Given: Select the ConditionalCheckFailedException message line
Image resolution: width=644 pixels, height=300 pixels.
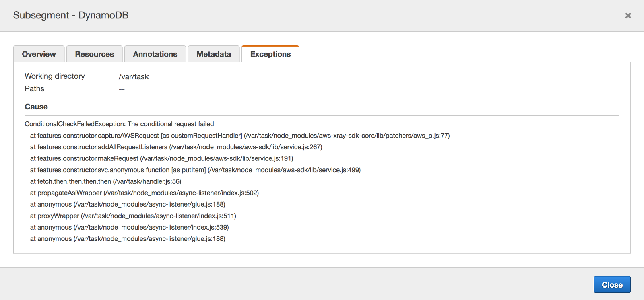Looking at the screenshot, I should click(119, 124).
